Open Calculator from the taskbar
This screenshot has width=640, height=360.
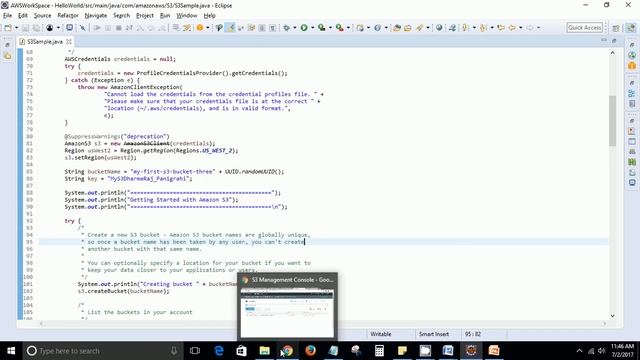(379, 351)
